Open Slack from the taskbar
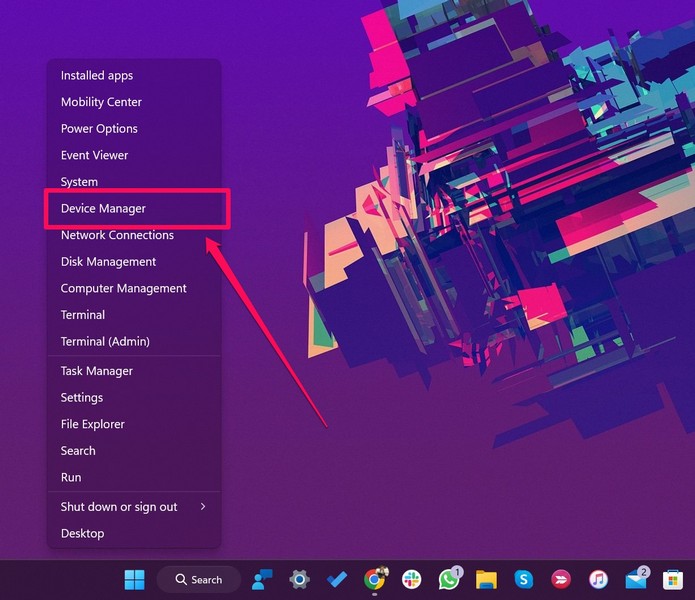Viewport: 695px width, 600px height. point(412,579)
